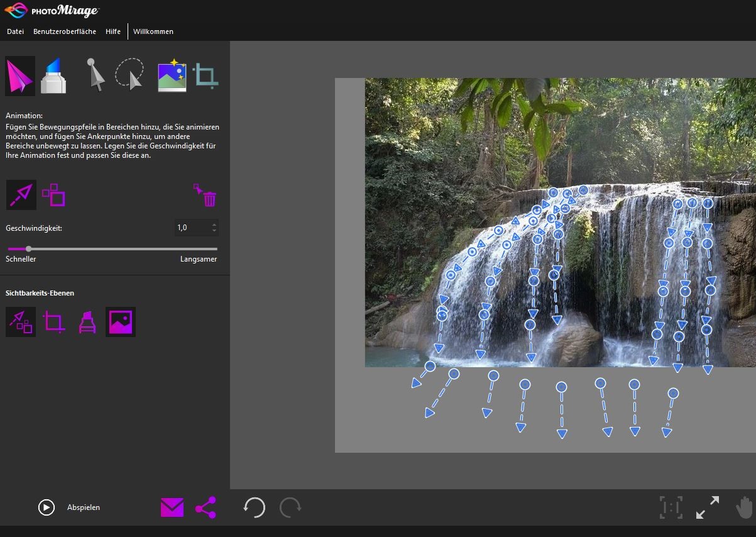The image size is (756, 537).
Task: Choose the pointer selection tool
Action: (x=96, y=75)
